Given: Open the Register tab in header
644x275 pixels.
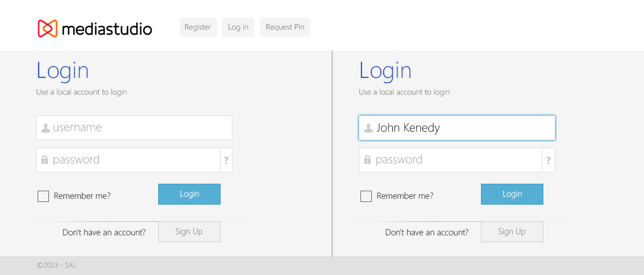Looking at the screenshot, I should 198,27.
